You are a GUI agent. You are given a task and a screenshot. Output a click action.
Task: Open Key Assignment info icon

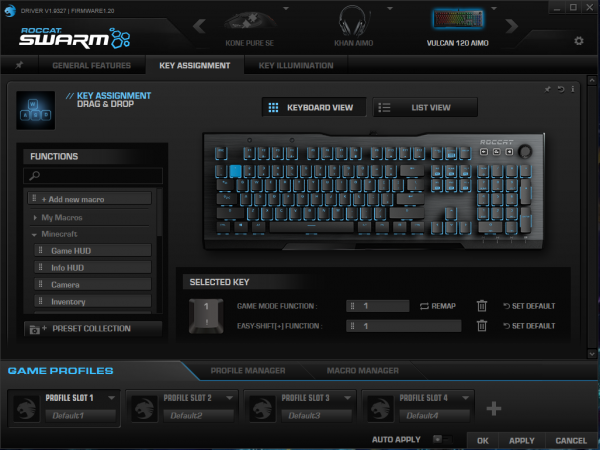[x=572, y=89]
